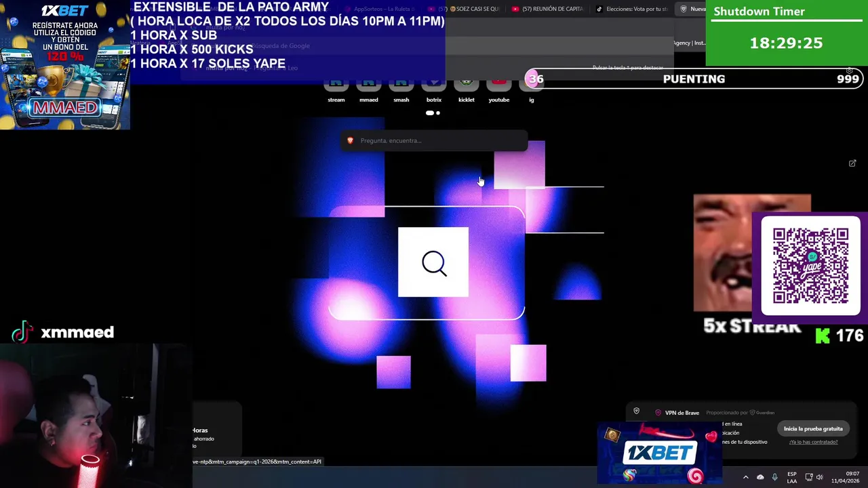868x488 pixels.
Task: Switch to 'REUNIÓN DE CAPITA' YouTube tab
Action: click(548, 9)
